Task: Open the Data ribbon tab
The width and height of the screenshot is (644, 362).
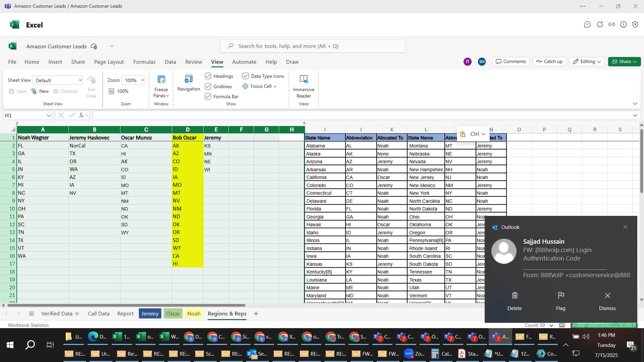Action: [x=170, y=62]
